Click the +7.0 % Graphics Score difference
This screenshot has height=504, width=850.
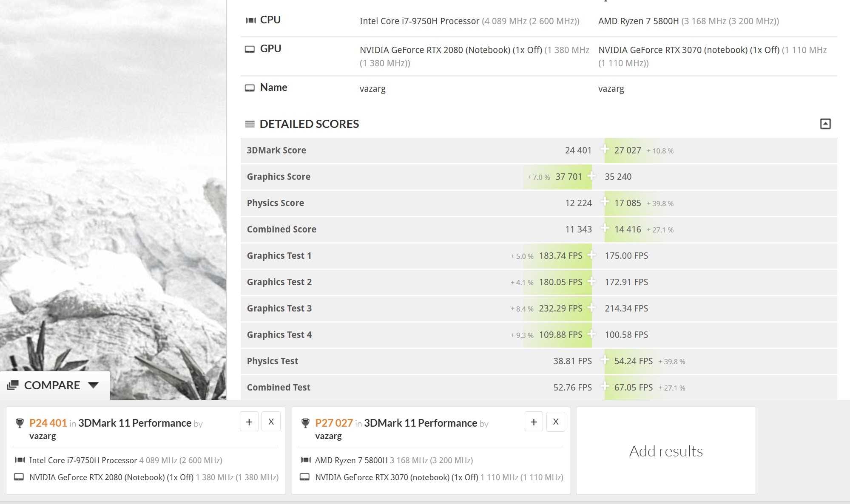point(539,177)
